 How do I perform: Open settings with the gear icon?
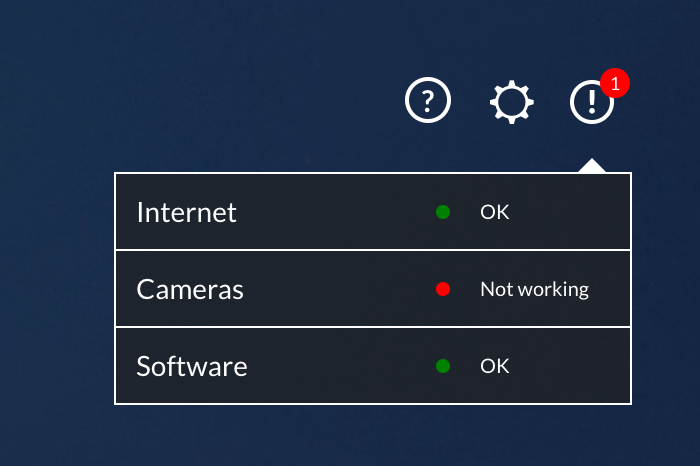(x=512, y=102)
